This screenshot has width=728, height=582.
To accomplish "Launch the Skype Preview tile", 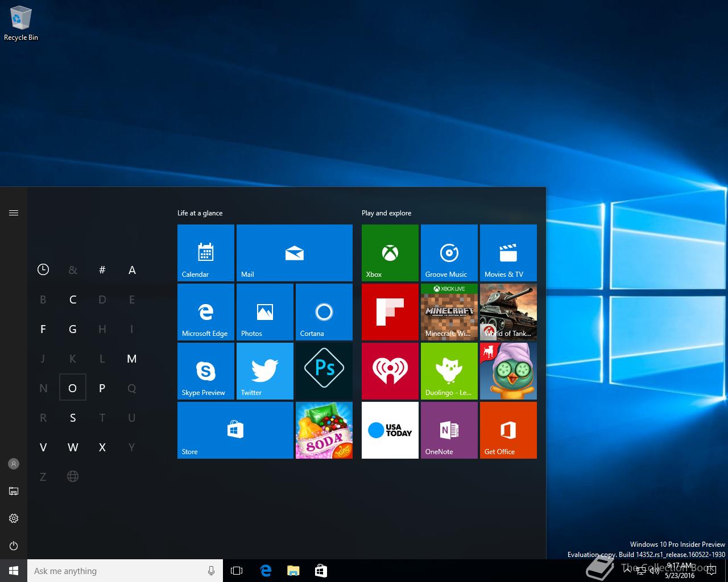I will click(x=206, y=371).
